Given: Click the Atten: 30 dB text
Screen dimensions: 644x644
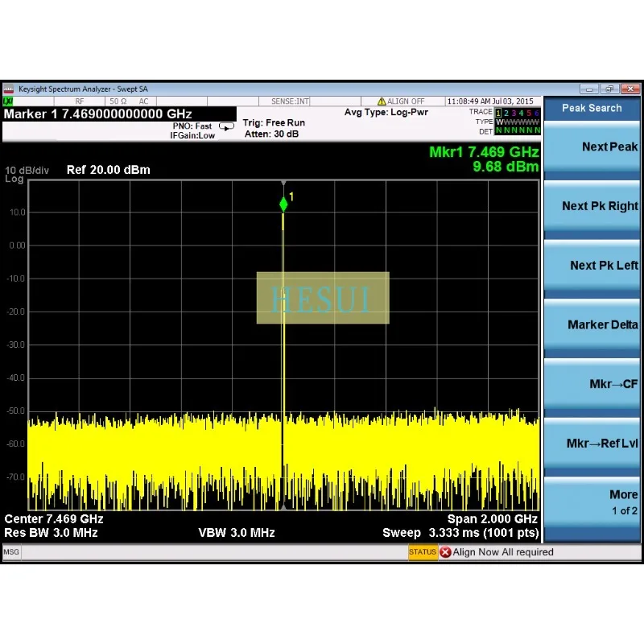Looking at the screenshot, I should click(271, 134).
